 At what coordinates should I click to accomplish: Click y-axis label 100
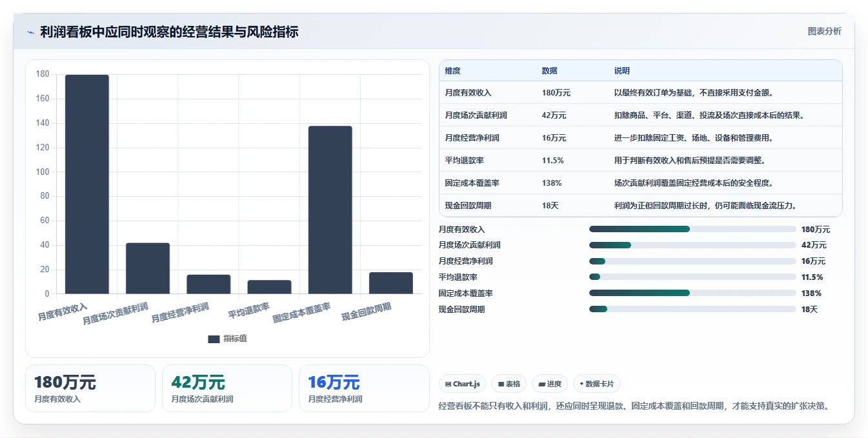pyautogui.click(x=43, y=172)
